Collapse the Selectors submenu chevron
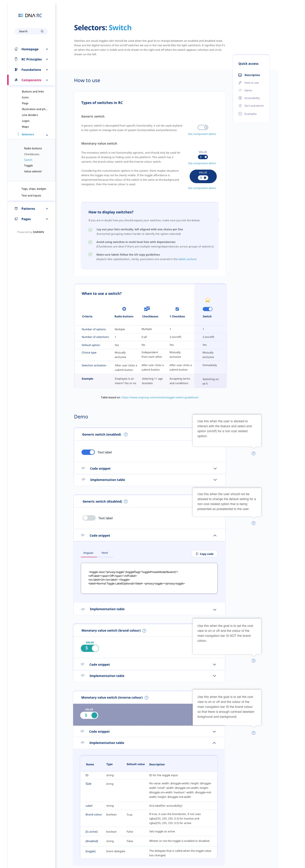This screenshot has width=305, height=868. click(47, 135)
